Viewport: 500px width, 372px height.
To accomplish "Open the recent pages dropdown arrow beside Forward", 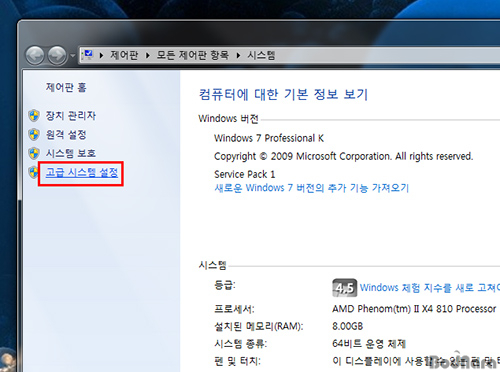I will (x=73, y=56).
